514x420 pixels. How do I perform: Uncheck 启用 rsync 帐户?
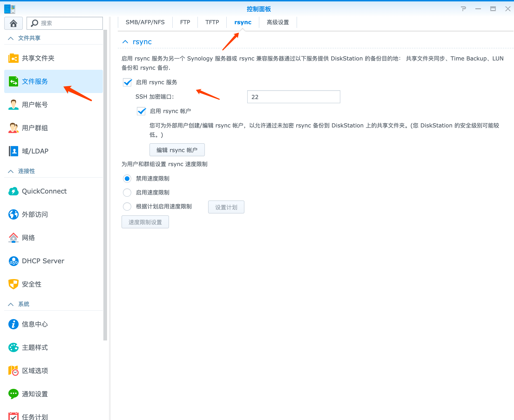pos(141,111)
